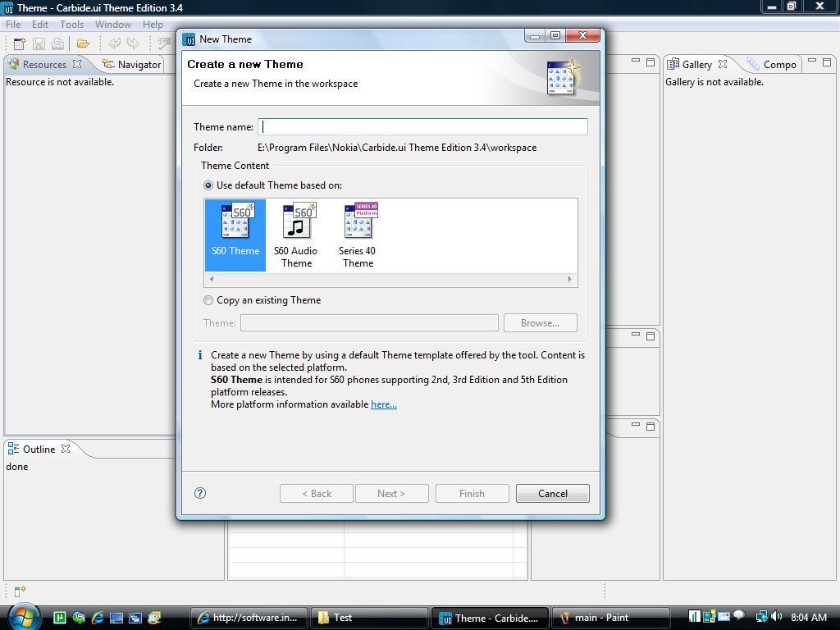Focus the Theme name text field
The width and height of the screenshot is (840, 630).
point(422,127)
